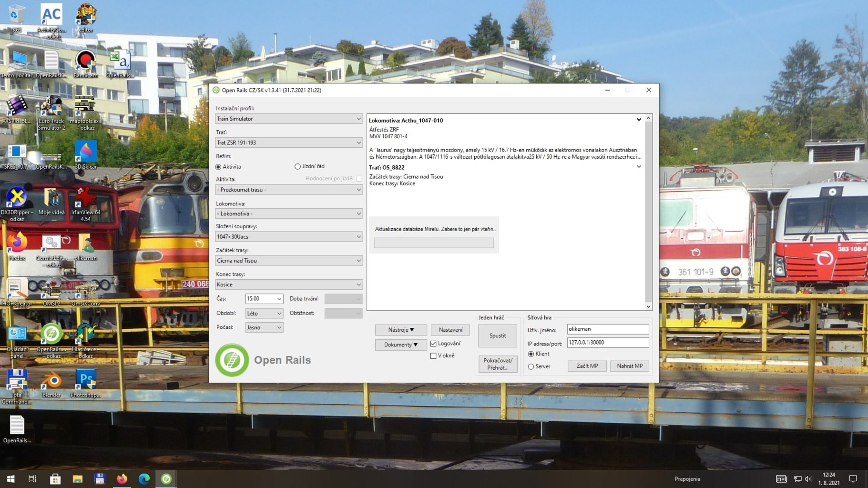Viewport: 868px width, 488px height.
Task: Open the Trať route dropdown
Action: (289, 142)
